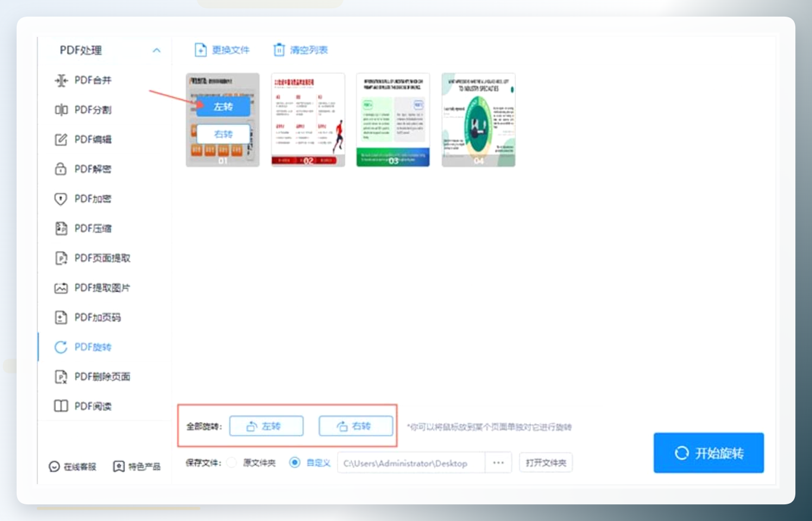812x521 pixels.
Task: Click 更换文件 to replace the file
Action: 222,50
